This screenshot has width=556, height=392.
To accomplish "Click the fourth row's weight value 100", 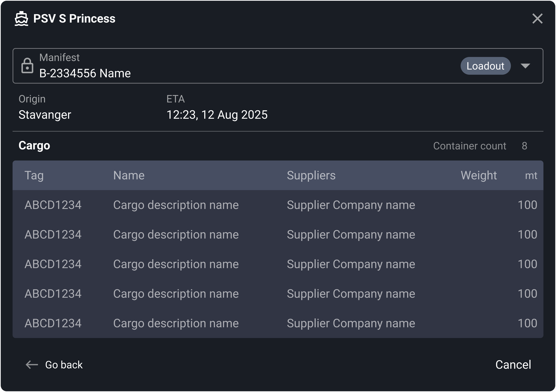I will point(527,294).
